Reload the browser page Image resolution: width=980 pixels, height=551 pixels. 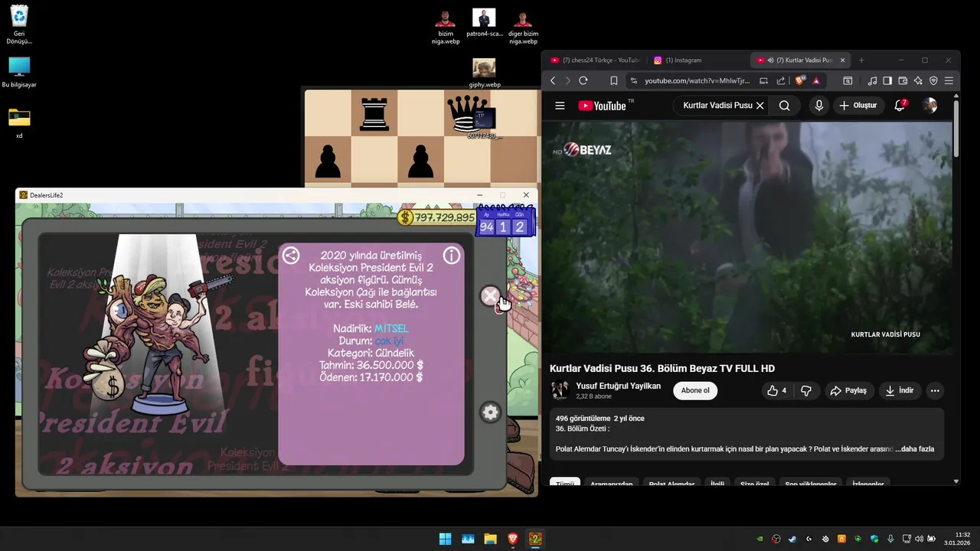[583, 80]
